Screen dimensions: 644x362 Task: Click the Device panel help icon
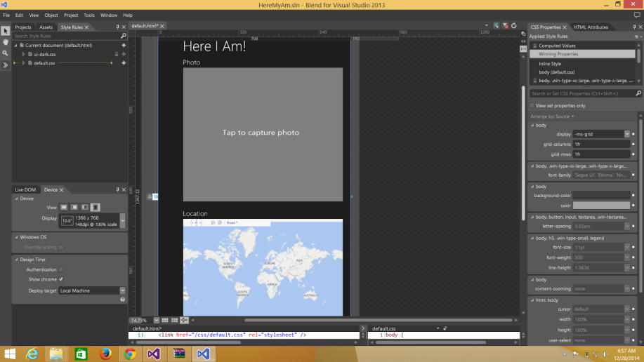(x=123, y=300)
